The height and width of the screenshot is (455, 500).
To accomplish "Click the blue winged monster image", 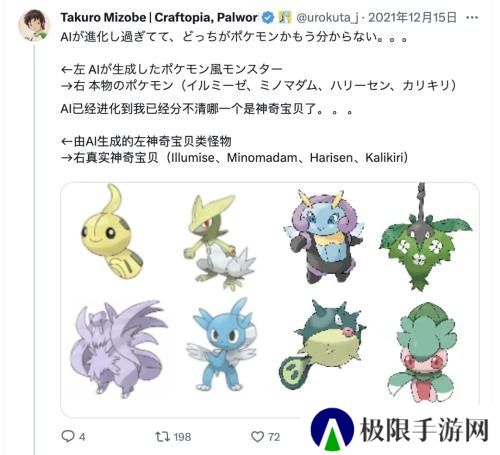I will click(x=222, y=346).
